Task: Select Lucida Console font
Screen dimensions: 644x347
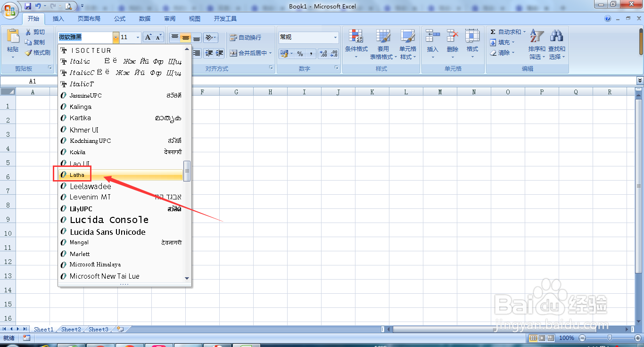Action: 121,220
